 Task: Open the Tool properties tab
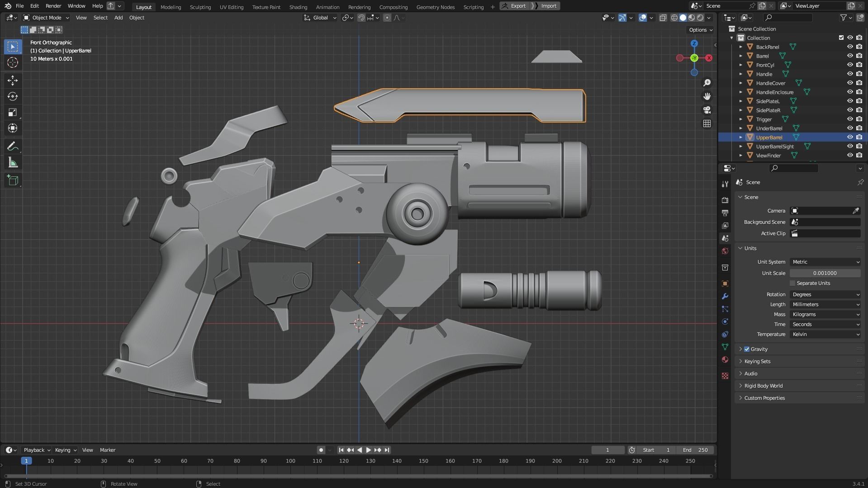pyautogui.click(x=725, y=184)
